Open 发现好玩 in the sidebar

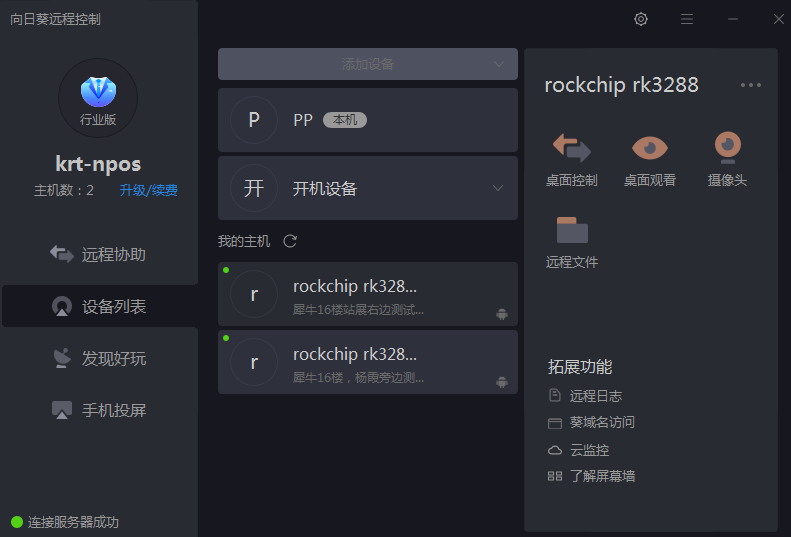pos(99,358)
